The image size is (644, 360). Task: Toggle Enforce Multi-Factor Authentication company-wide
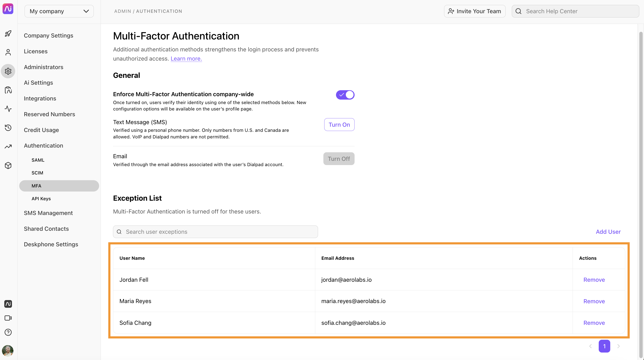345,95
